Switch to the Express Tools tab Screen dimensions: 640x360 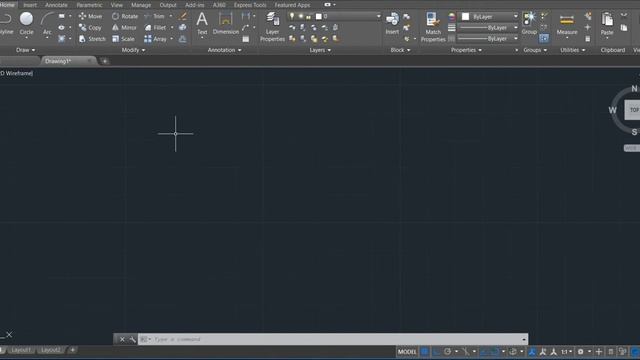(x=250, y=5)
